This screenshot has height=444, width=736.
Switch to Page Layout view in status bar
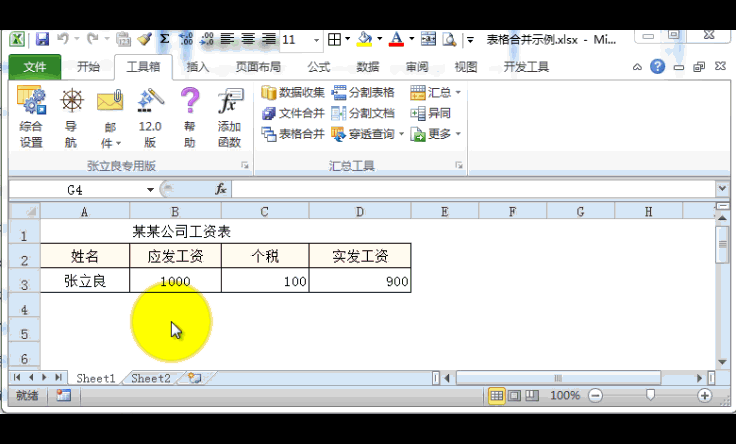point(515,396)
